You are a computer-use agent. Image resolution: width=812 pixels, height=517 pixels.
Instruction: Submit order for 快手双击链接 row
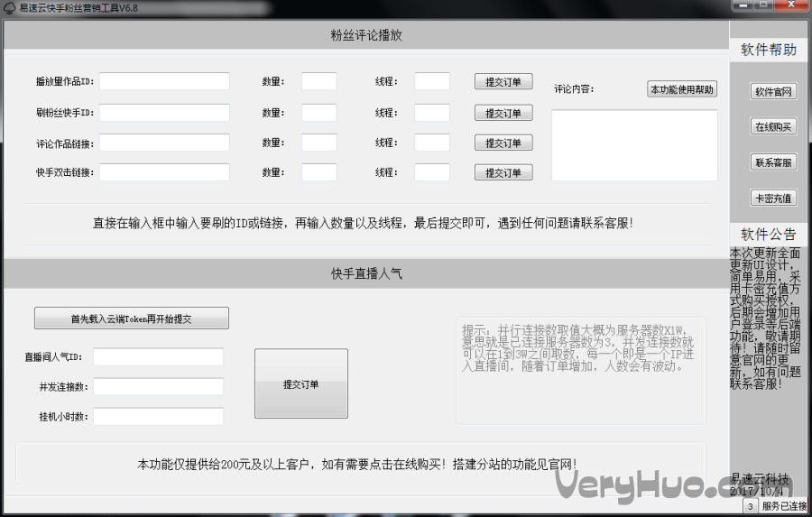tap(503, 172)
